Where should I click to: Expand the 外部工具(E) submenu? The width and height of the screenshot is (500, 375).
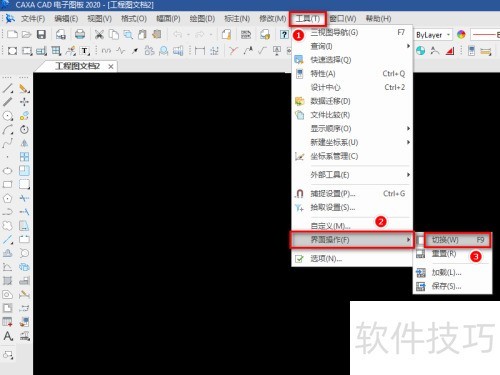click(352, 175)
